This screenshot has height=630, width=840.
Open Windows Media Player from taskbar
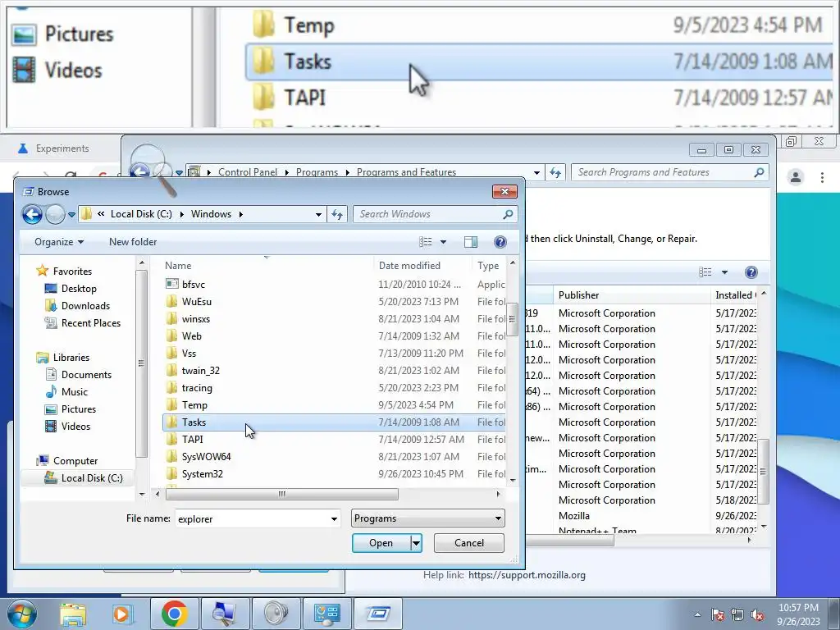click(x=121, y=614)
